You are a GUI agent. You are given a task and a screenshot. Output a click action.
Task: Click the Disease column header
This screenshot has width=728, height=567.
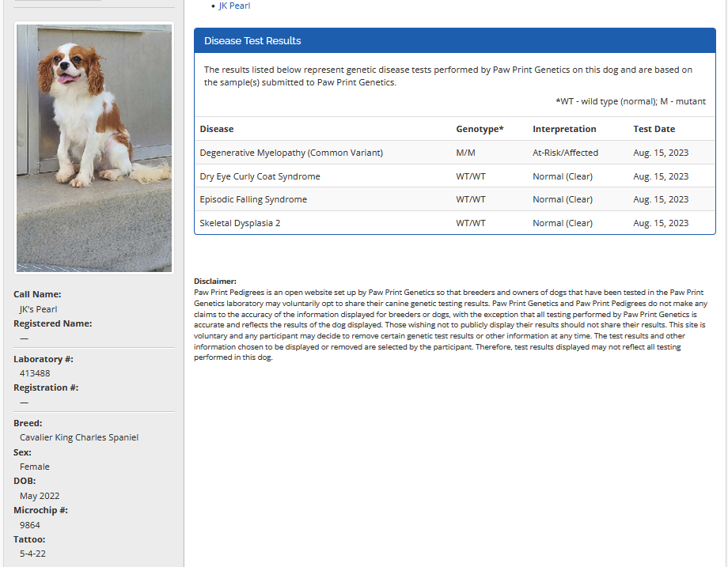217,129
